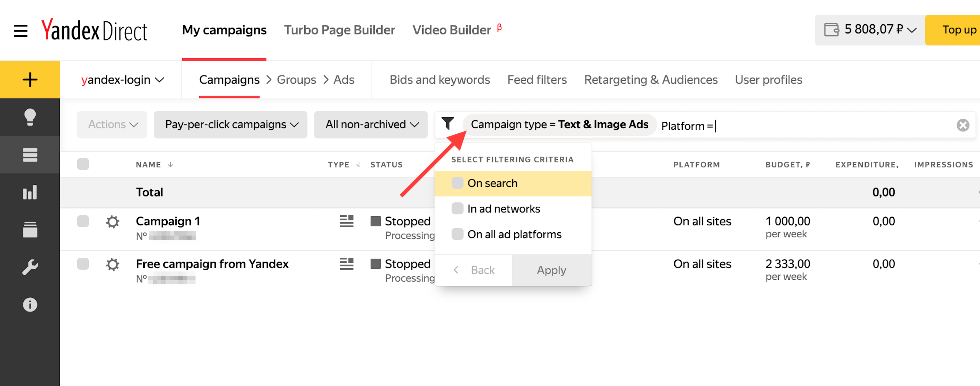This screenshot has height=386, width=980.
Task: Sort by the Type column arrow
Action: (x=358, y=165)
